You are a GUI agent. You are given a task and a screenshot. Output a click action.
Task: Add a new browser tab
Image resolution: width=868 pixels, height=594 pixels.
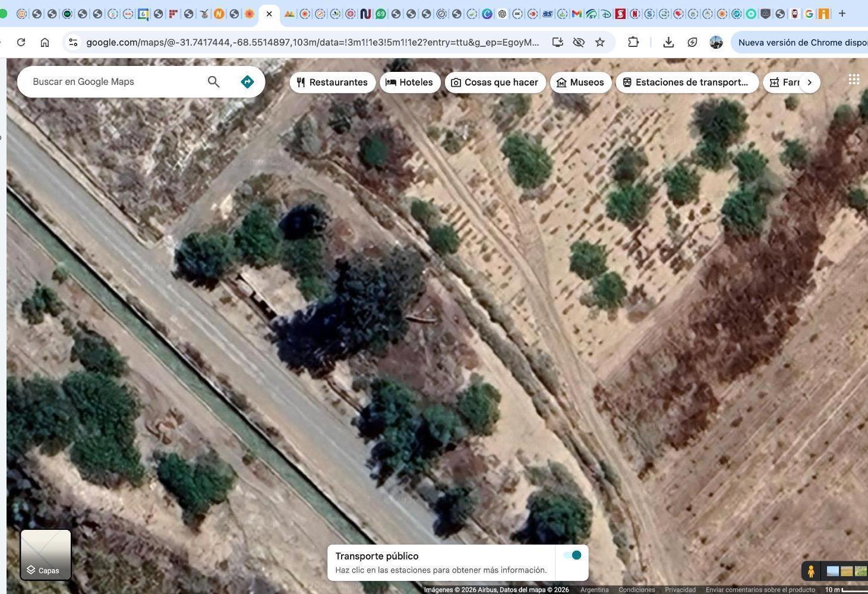coord(842,13)
